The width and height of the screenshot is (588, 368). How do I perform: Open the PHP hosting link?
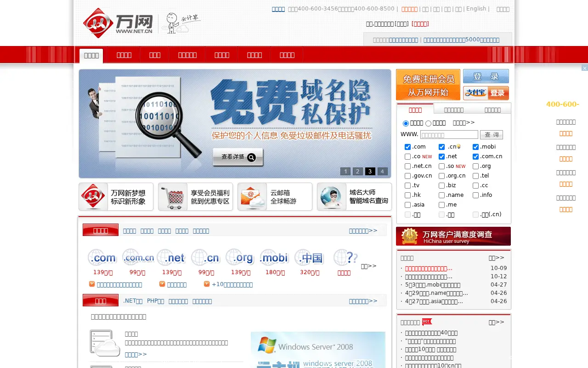click(x=155, y=301)
